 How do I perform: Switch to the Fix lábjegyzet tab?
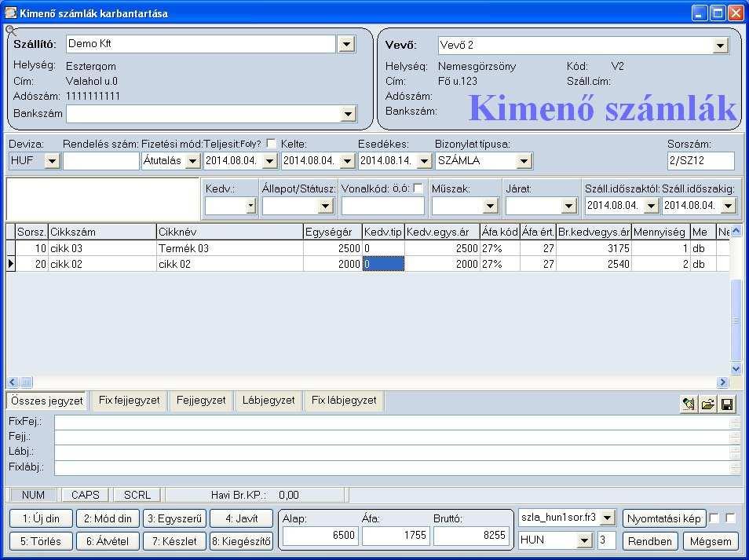point(344,401)
